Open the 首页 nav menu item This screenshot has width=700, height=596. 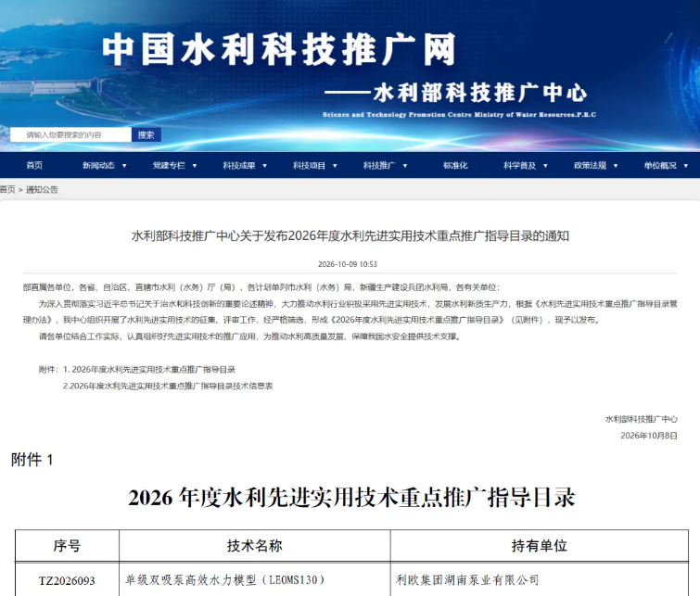[34, 166]
